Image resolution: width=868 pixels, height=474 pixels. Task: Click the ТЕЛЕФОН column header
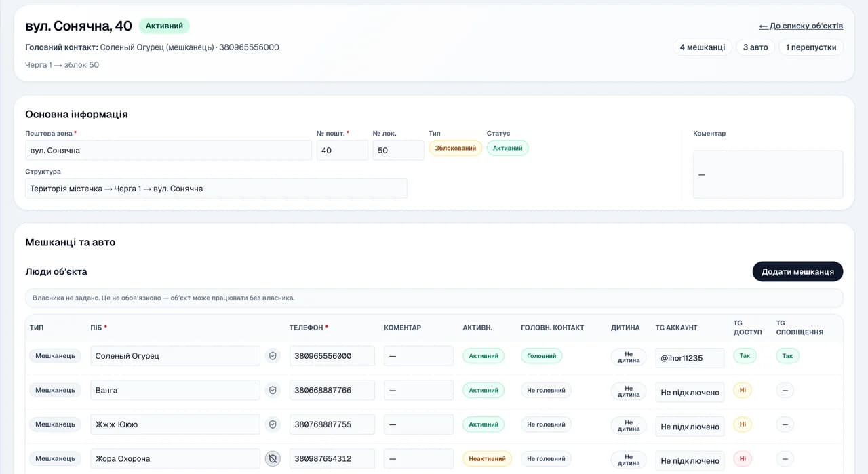click(309, 328)
